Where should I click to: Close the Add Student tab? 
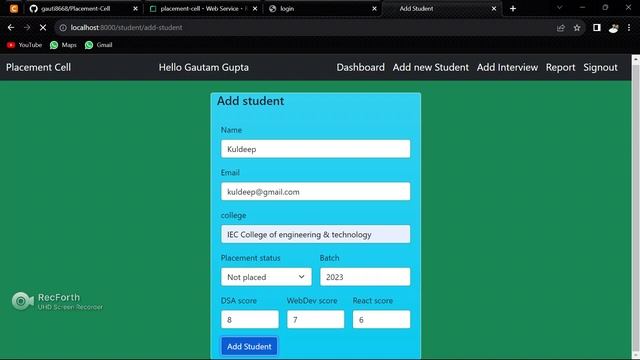[x=494, y=9]
